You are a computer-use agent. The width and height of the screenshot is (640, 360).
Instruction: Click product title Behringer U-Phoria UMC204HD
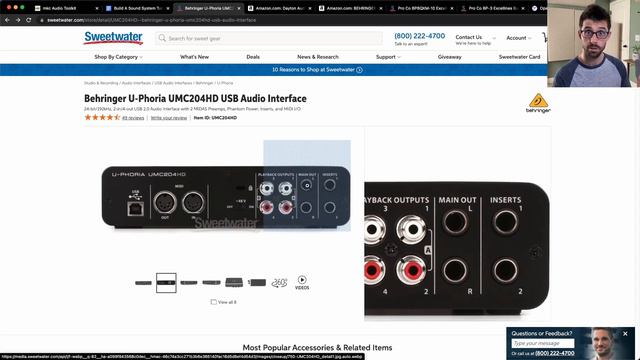tap(195, 98)
